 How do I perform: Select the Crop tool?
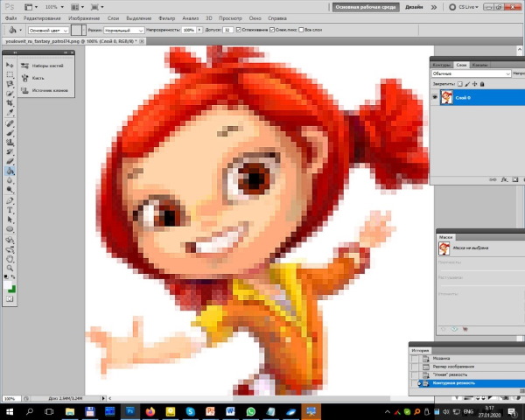coord(10,103)
